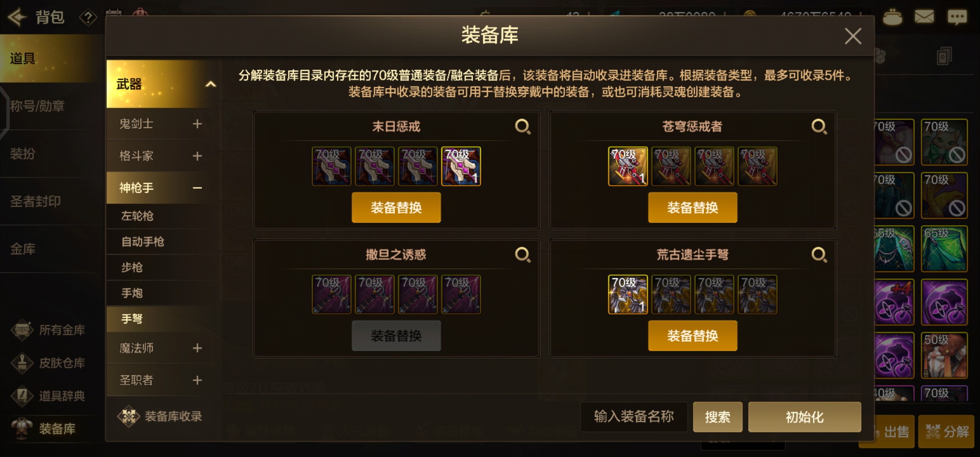This screenshot has width=980, height=457.
Task: Open magnifier for 苍穹惩戒者 weapon
Action: click(x=819, y=127)
